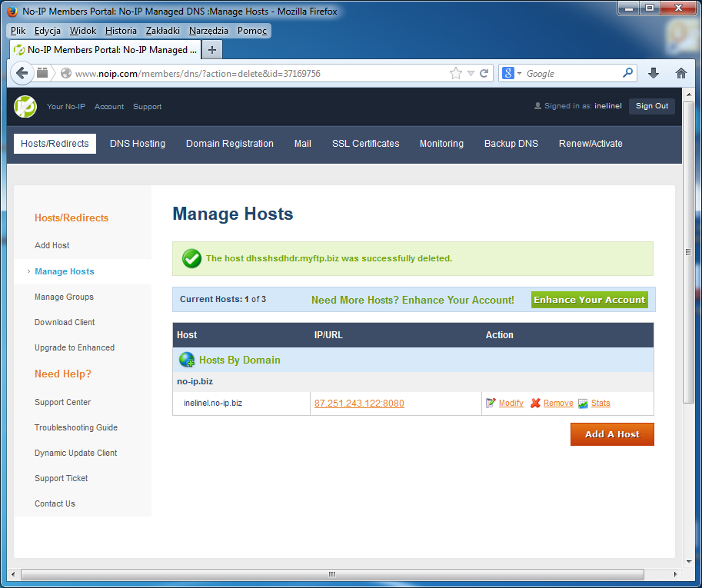Open the Backup DNS tab
This screenshot has height=588, width=702.
511,144
